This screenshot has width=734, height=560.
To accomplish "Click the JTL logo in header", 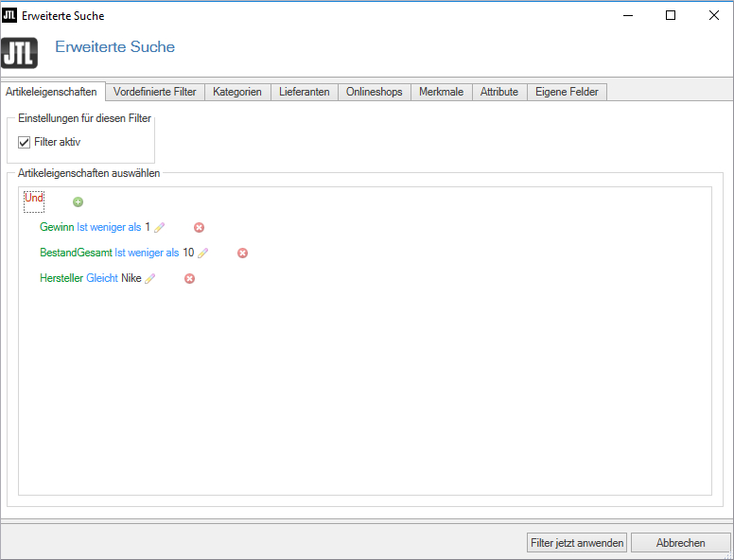I will click(x=19, y=51).
